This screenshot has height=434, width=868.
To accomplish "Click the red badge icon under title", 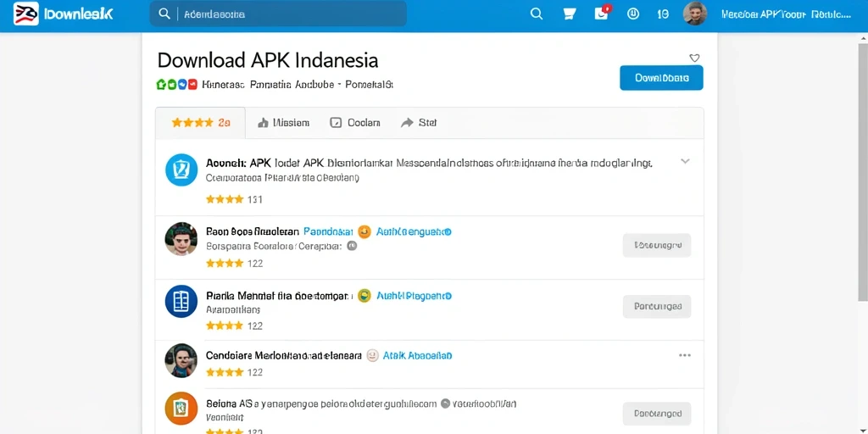I will coord(192,85).
